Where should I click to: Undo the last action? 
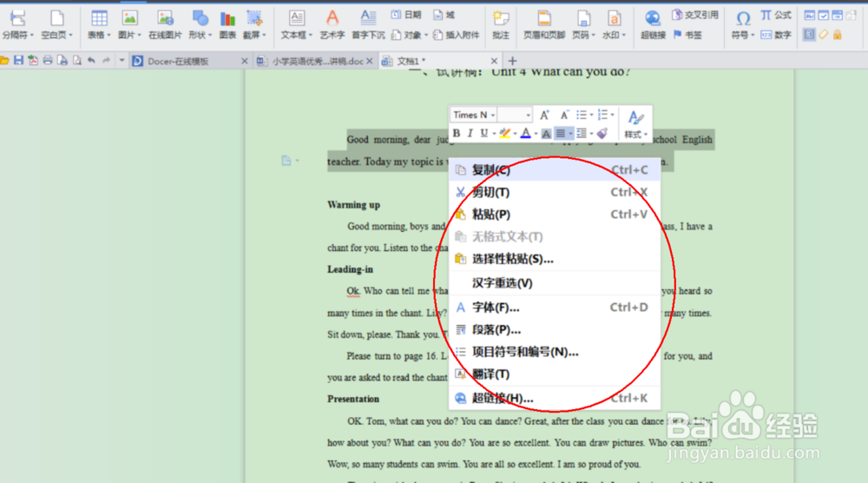[92, 61]
